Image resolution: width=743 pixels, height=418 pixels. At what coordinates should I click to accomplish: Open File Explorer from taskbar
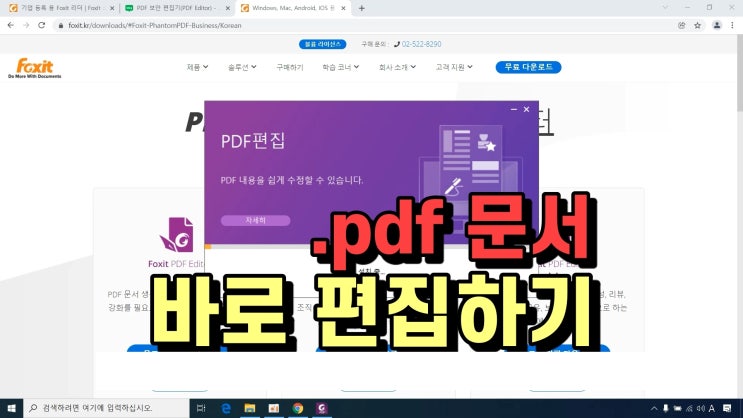[x=250, y=408]
